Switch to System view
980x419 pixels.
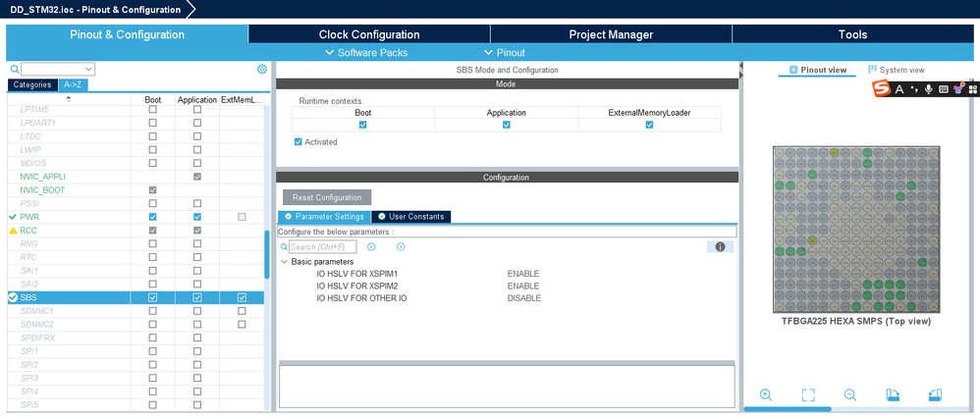(897, 70)
